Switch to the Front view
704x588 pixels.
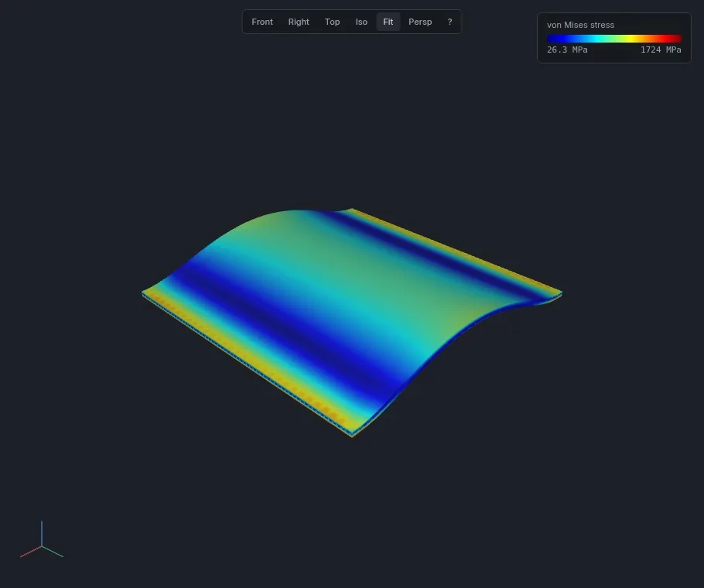click(x=261, y=22)
